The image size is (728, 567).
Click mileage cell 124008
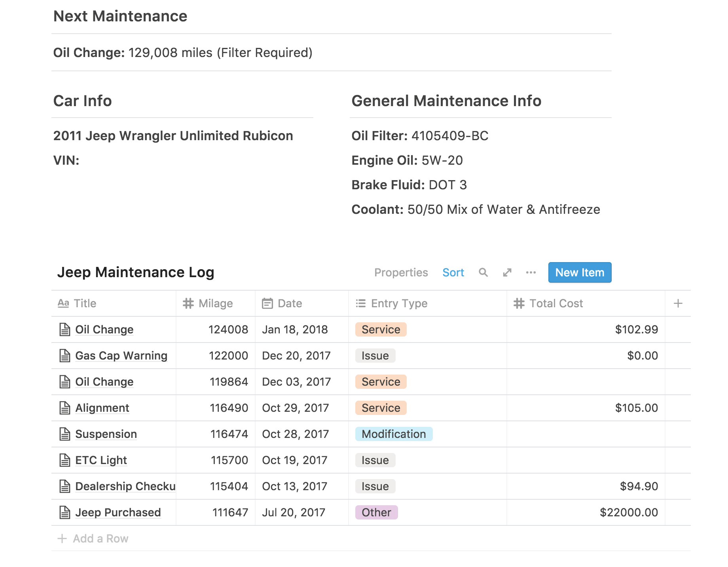click(x=216, y=329)
